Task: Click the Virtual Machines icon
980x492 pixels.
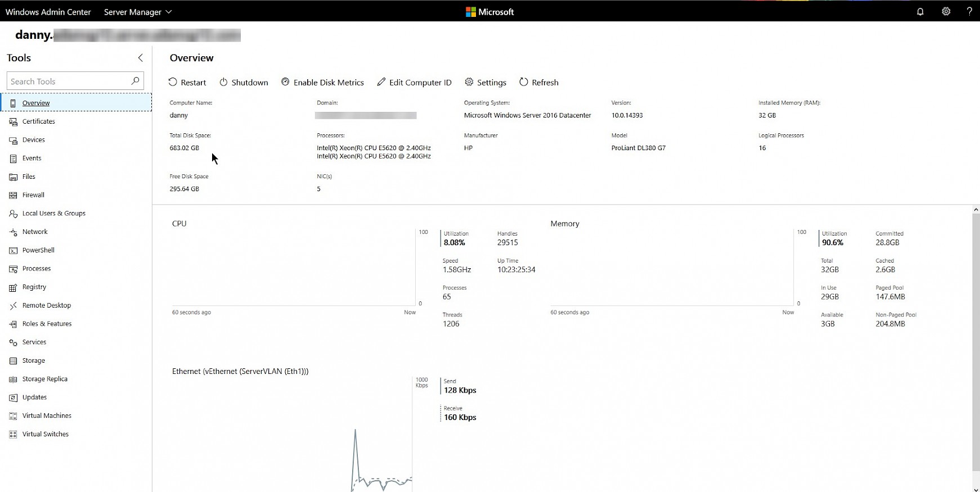Action: pyautogui.click(x=13, y=416)
